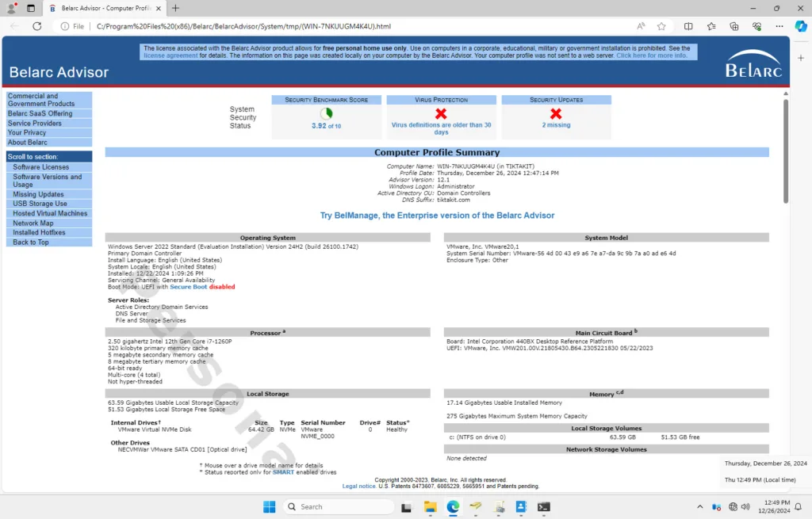Click the 3.92 of 10 benchmark score link
Screen dimensions: 812x519
point(326,126)
